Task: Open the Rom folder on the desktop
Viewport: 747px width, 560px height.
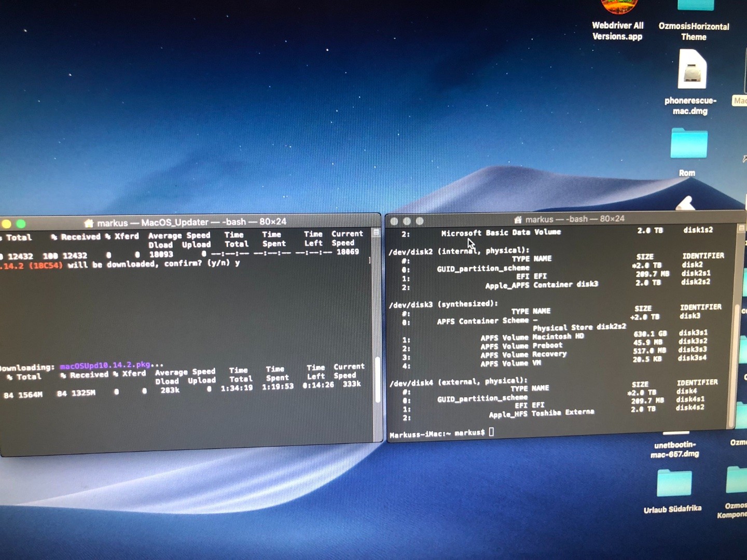Action: (x=688, y=144)
